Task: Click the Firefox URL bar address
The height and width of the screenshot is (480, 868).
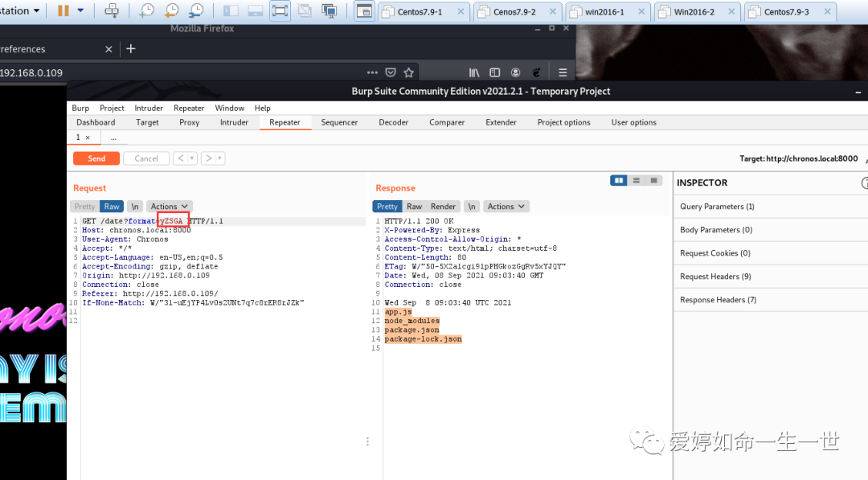Action: (31, 72)
